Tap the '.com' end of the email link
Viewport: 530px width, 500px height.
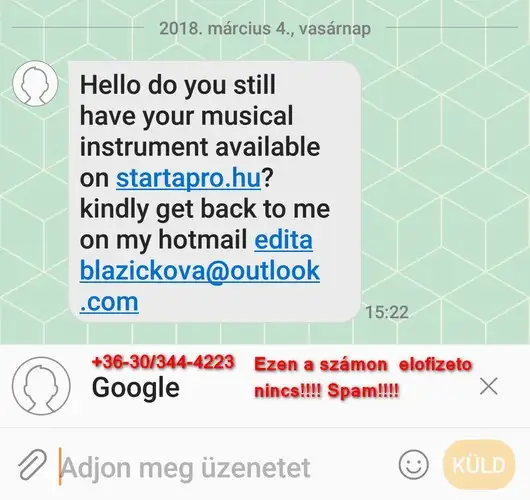(109, 302)
